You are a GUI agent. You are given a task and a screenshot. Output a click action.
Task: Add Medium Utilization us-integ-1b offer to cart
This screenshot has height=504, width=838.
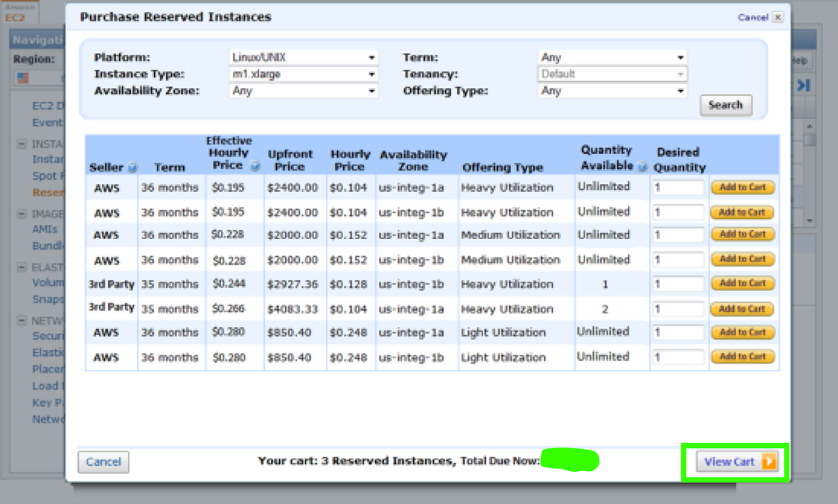click(742, 259)
